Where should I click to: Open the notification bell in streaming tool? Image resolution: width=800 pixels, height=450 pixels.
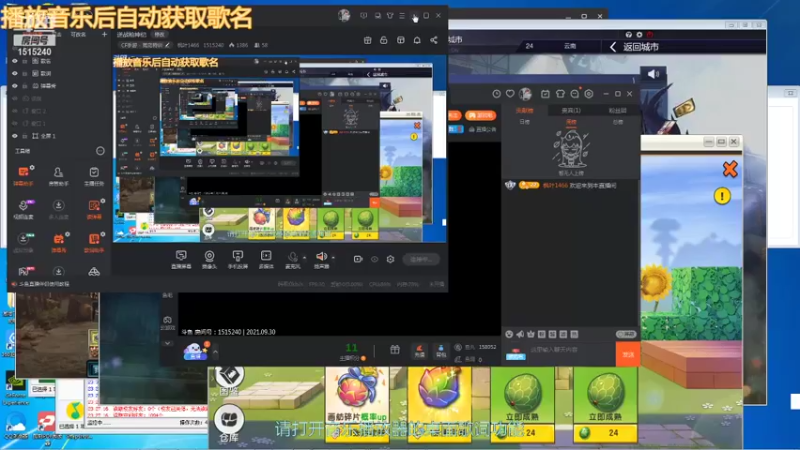click(x=417, y=40)
